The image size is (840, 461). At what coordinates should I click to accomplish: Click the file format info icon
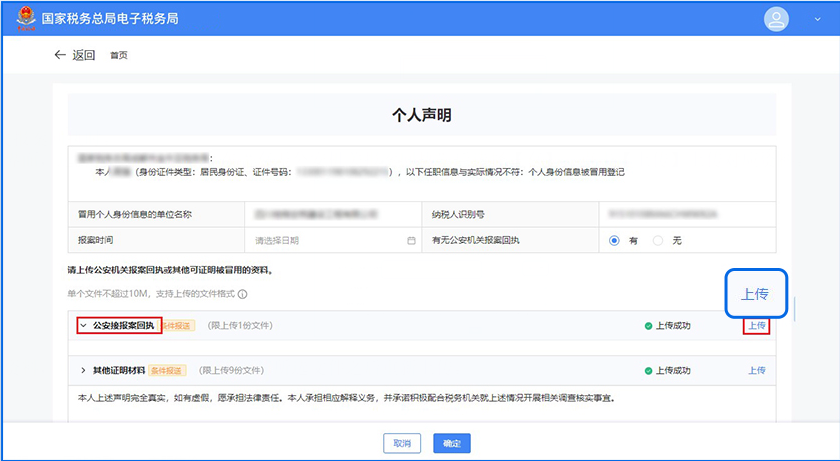tap(243, 294)
